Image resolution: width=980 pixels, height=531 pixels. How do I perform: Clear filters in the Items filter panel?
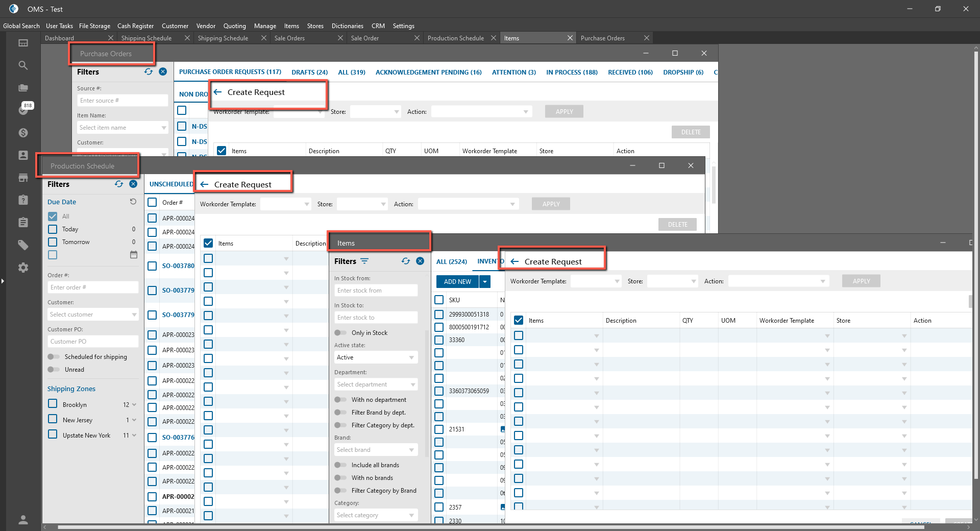pos(420,261)
